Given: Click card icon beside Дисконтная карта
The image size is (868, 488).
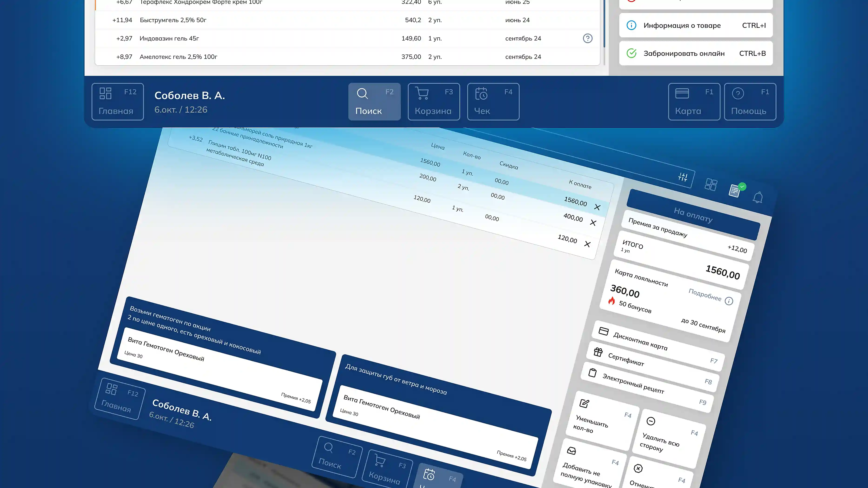Looking at the screenshot, I should click(x=603, y=331).
